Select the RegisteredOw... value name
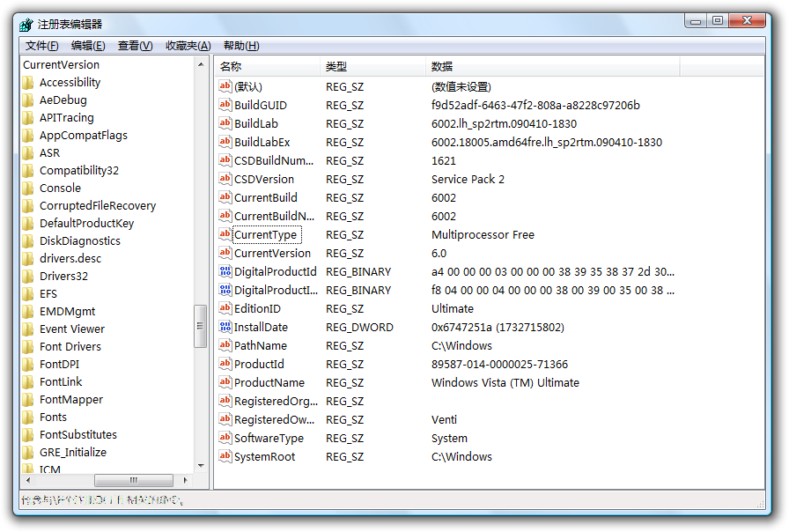 (274, 420)
